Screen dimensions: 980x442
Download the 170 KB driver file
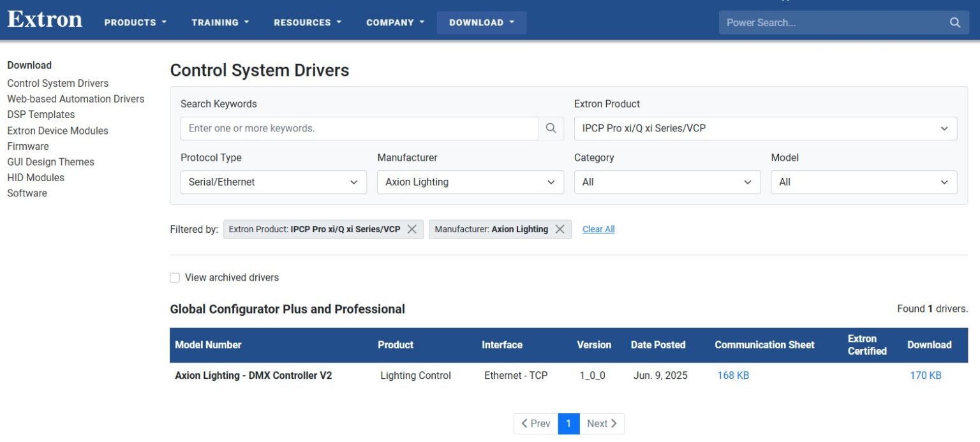click(x=926, y=376)
